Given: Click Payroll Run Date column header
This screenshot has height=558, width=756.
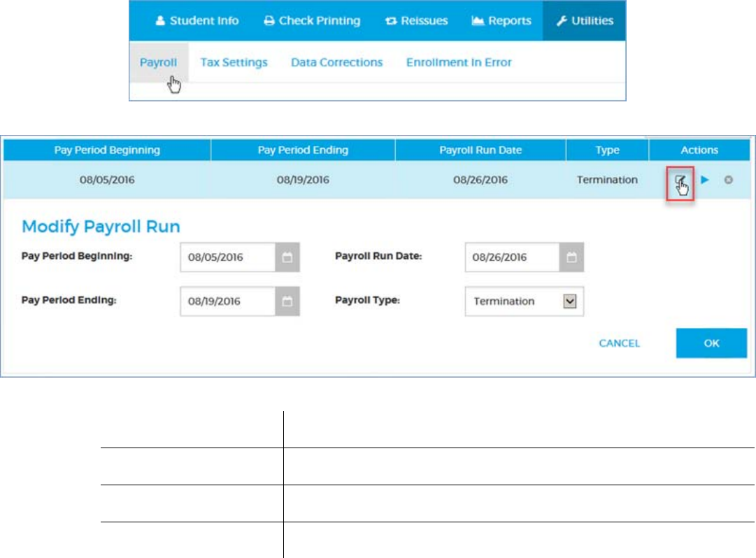Looking at the screenshot, I should 480,150.
